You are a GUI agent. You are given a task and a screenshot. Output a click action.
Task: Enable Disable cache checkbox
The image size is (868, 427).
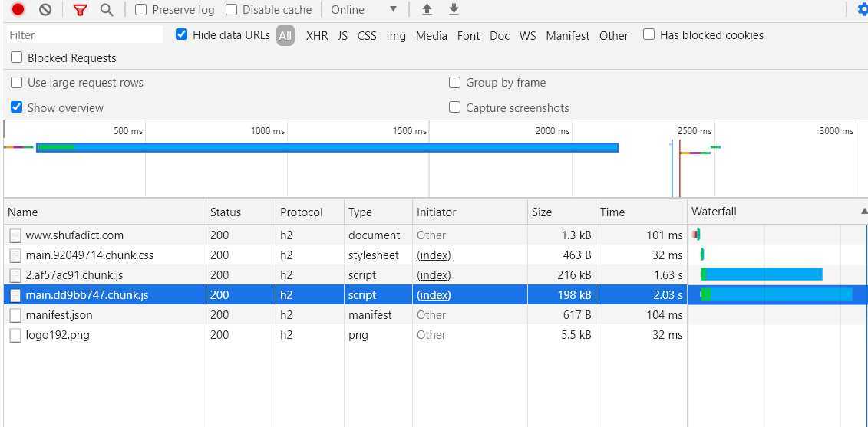pos(232,9)
